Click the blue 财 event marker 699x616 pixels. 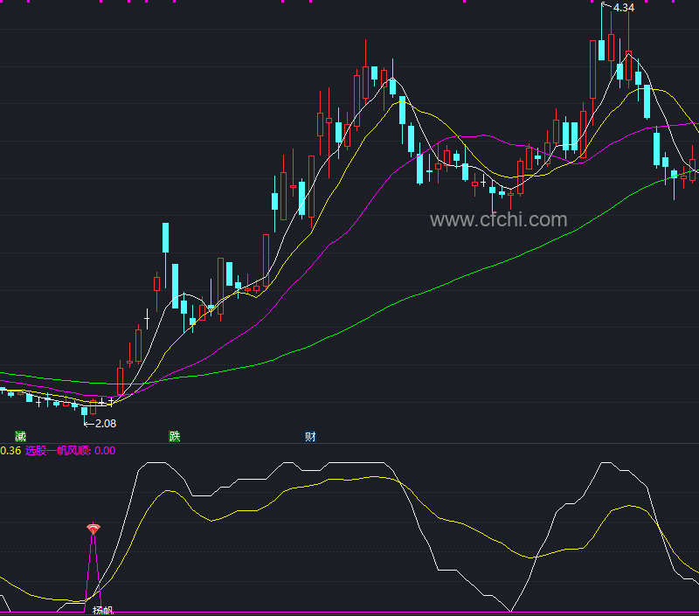[310, 436]
